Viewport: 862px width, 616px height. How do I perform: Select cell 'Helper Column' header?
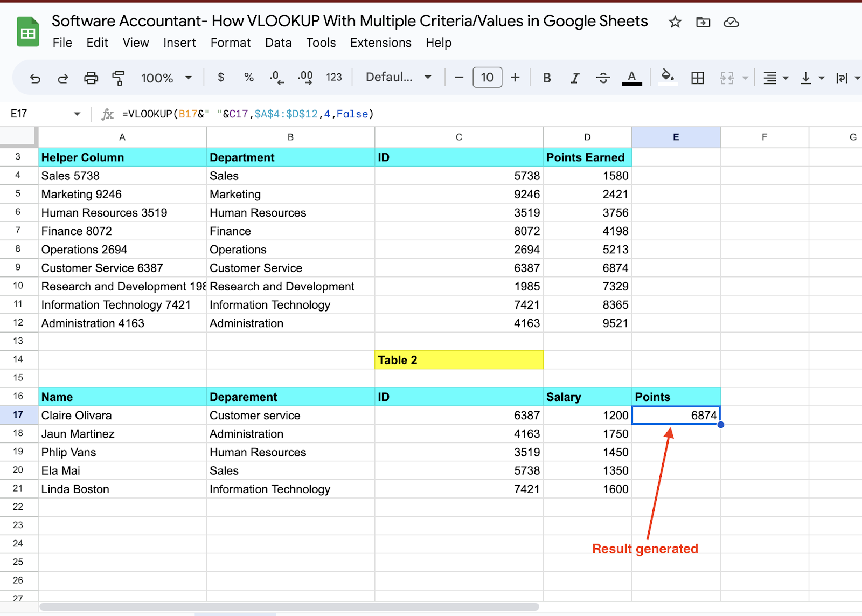click(122, 157)
